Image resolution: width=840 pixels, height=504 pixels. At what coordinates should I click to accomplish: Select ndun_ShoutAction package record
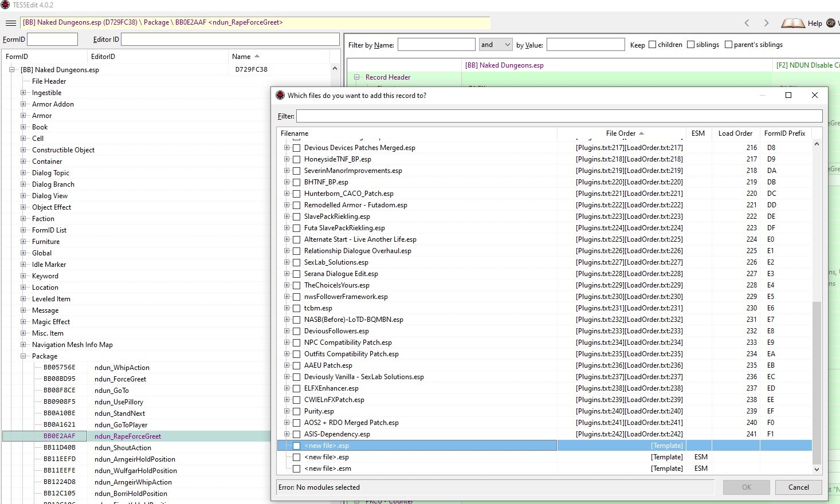(x=123, y=448)
